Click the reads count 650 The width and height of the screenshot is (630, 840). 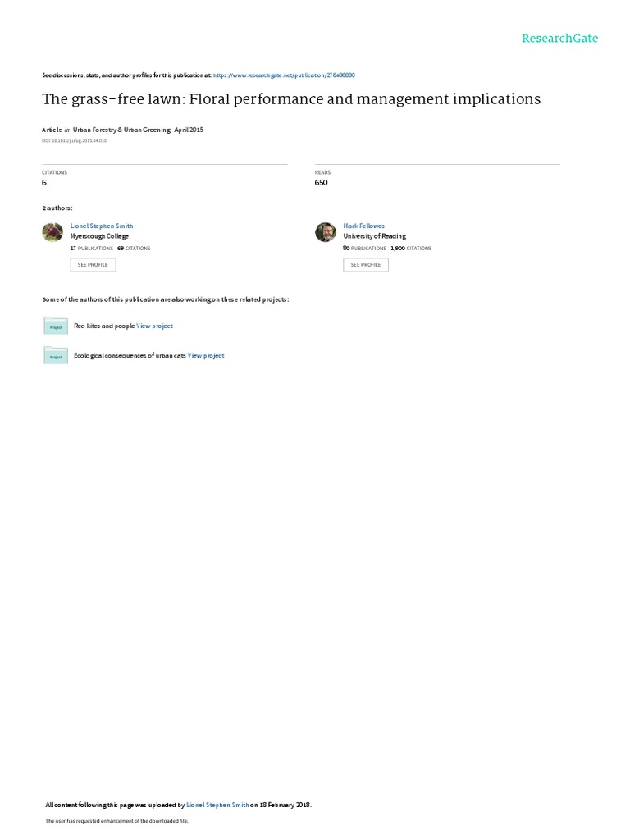point(321,183)
